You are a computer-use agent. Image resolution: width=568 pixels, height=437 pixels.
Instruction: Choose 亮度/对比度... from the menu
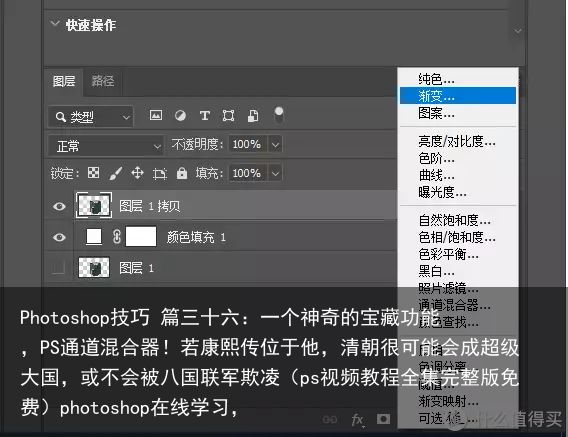click(x=458, y=141)
